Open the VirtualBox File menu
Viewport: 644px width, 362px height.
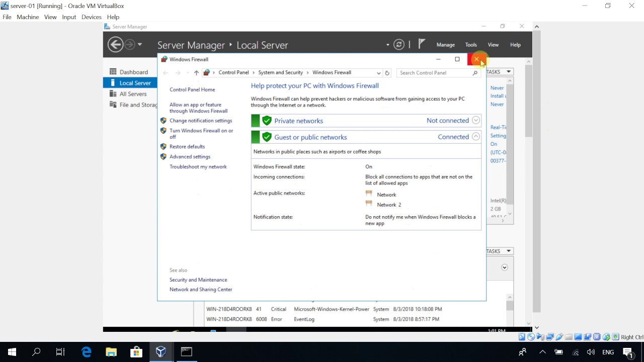coord(7,17)
